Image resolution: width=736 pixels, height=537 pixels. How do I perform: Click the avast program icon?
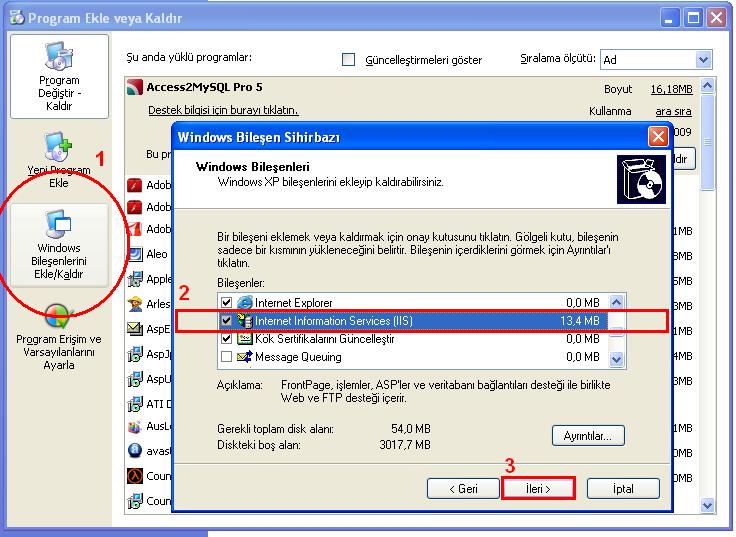135,451
